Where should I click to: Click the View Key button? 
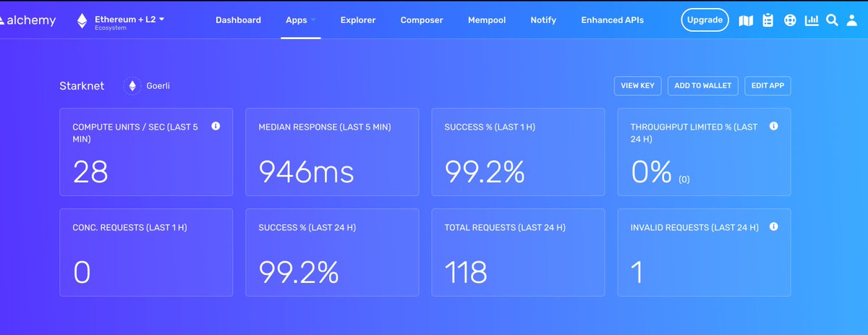click(637, 85)
